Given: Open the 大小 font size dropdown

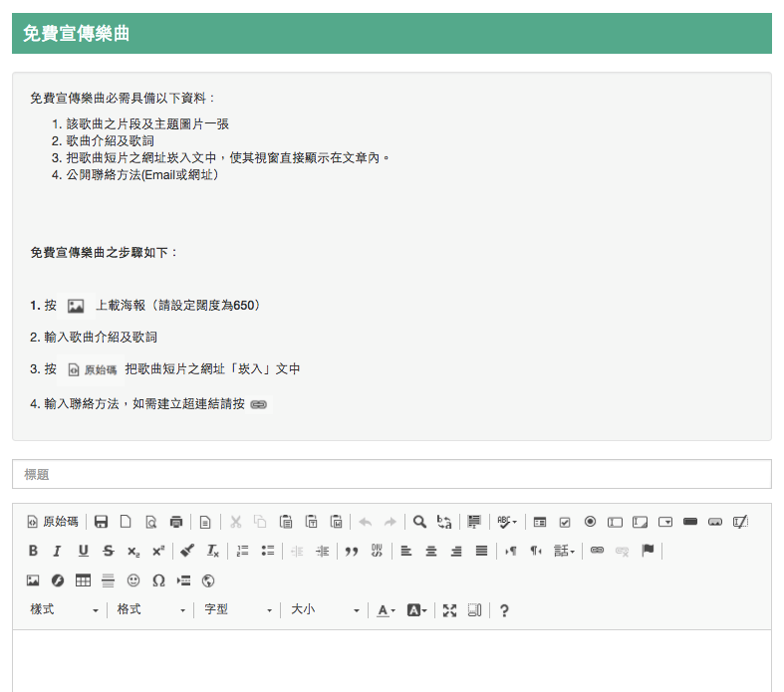Looking at the screenshot, I should pyautogui.click(x=325, y=610).
